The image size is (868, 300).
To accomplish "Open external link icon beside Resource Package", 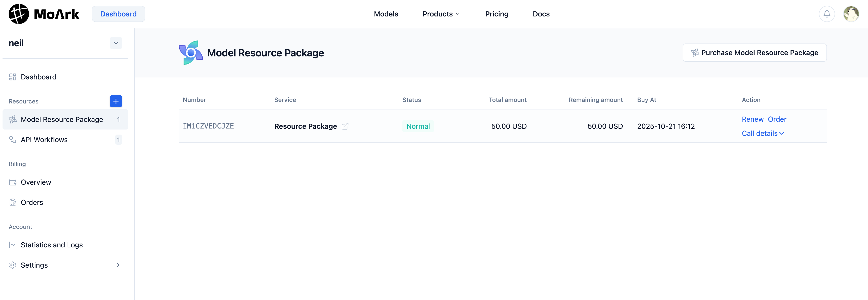I will point(345,126).
